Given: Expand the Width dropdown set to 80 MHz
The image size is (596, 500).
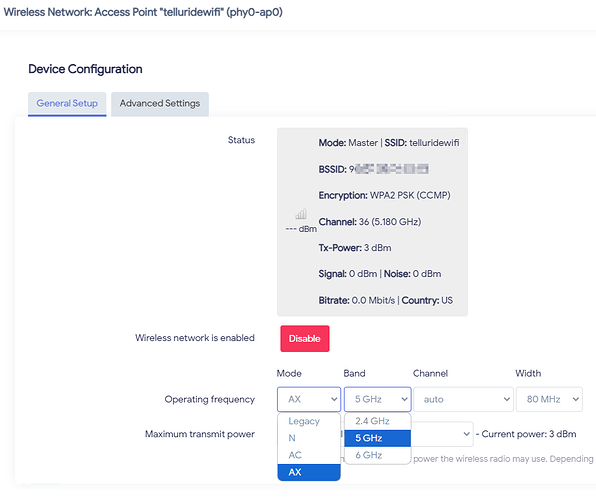Looking at the screenshot, I should (x=549, y=399).
